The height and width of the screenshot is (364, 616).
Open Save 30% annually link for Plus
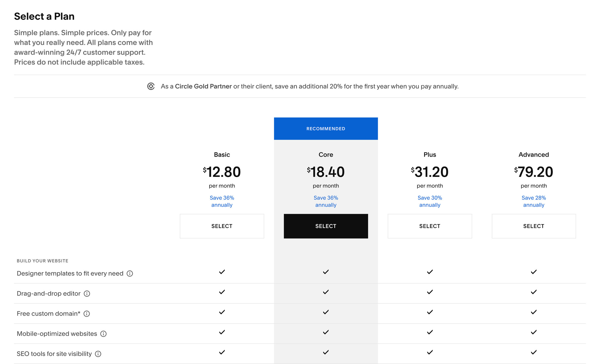[430, 201]
